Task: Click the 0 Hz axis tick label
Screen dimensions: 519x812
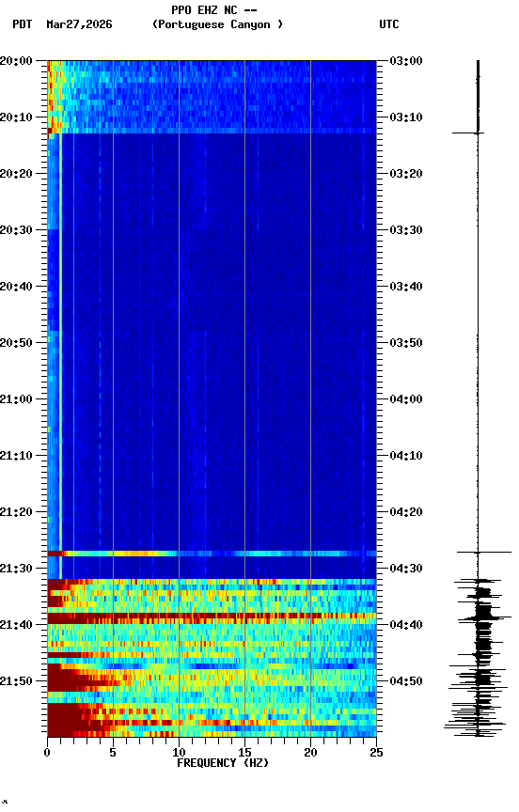Action: click(47, 753)
